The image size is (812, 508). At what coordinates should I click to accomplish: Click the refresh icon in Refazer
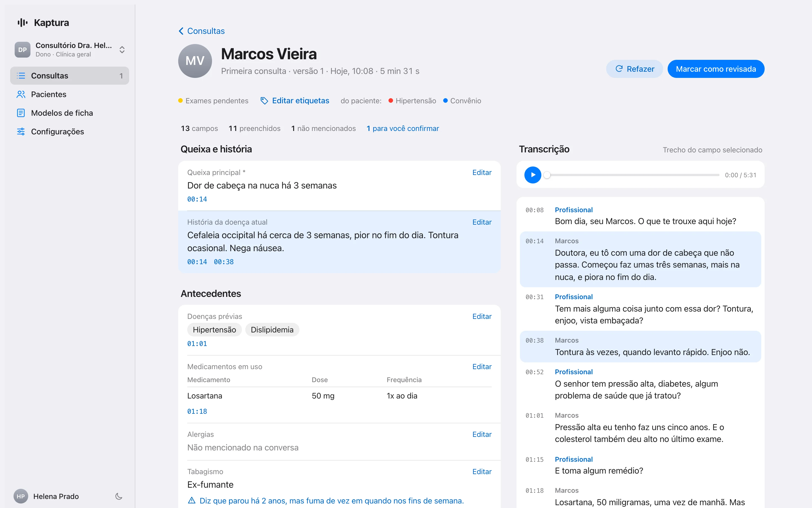tap(619, 69)
